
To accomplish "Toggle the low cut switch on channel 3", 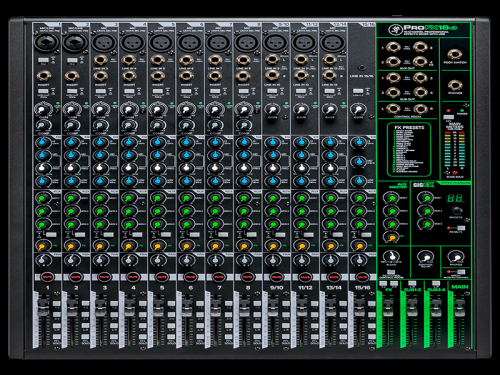I will click(x=100, y=91).
